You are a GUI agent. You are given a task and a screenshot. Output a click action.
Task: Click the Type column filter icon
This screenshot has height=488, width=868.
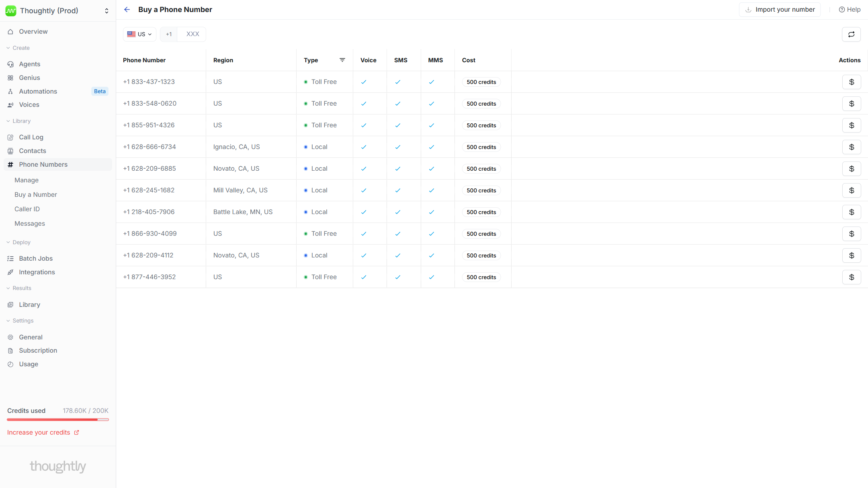coord(342,60)
